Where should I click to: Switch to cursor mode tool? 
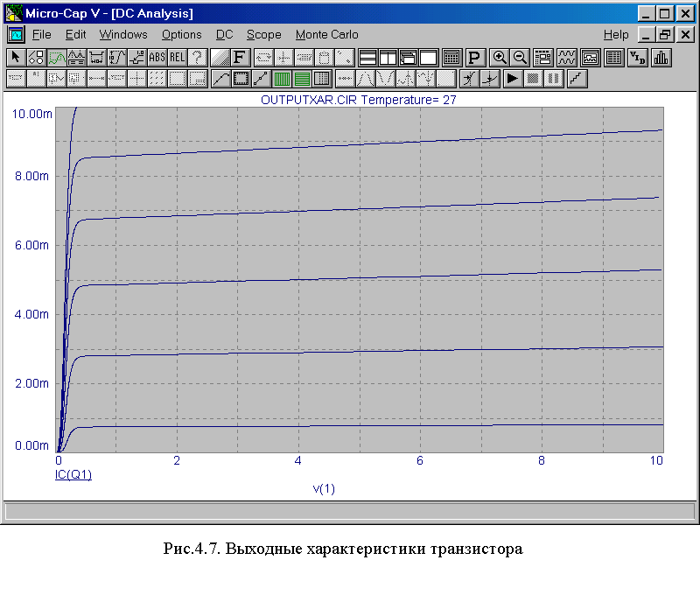coord(76,58)
